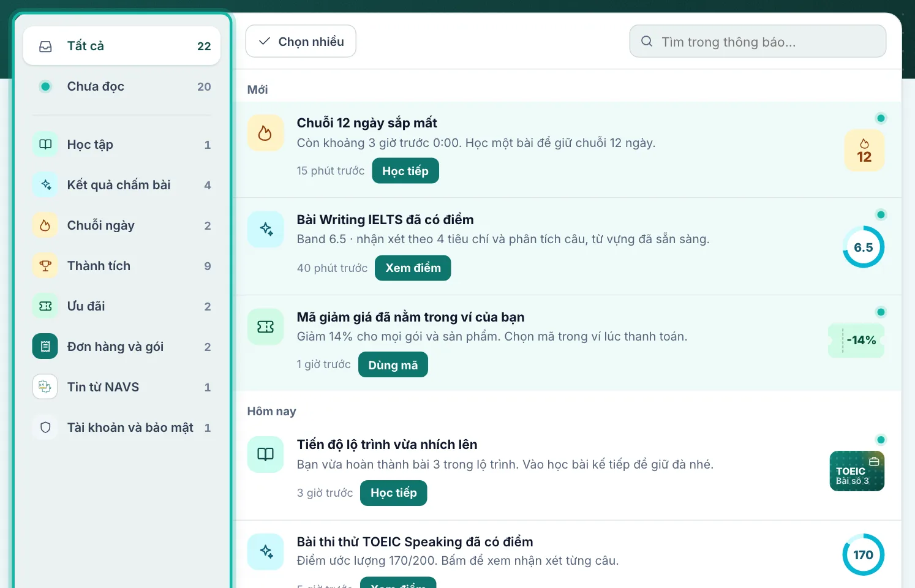Viewport: 915px width, 588px height.
Task: Click the sparkle icon beside Kết quả chấm bài
Action: coord(45,185)
